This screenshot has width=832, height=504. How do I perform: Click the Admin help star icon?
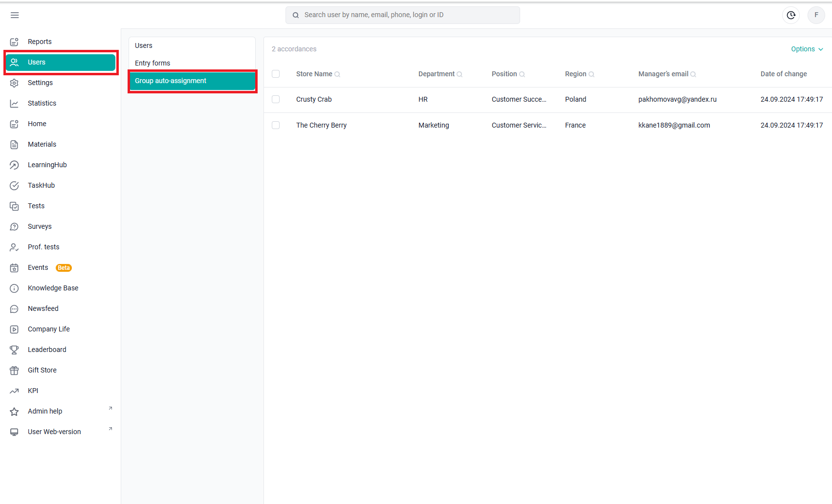(x=14, y=412)
